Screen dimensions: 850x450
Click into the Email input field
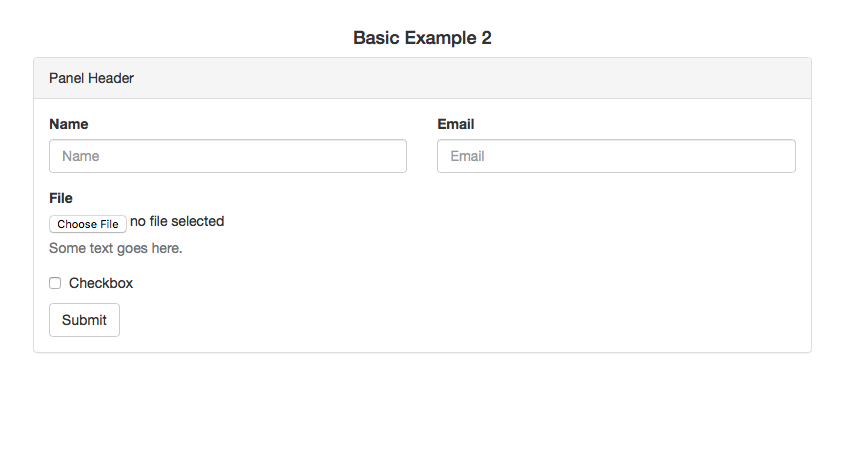616,156
